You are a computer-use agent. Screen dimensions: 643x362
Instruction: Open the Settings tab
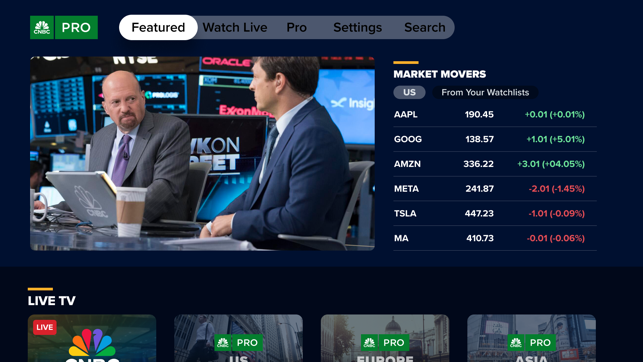tap(358, 27)
